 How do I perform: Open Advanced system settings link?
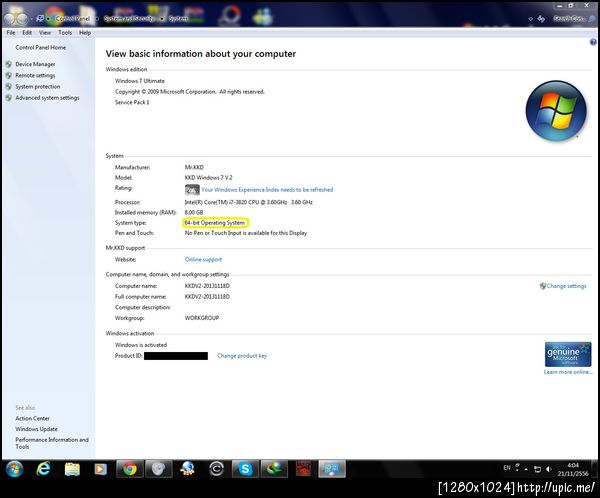tap(47, 98)
